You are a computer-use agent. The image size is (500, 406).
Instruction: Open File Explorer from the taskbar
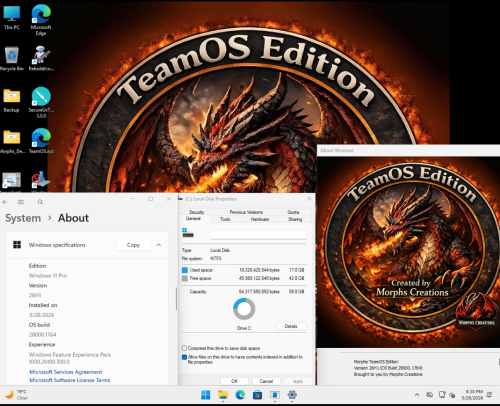223,395
